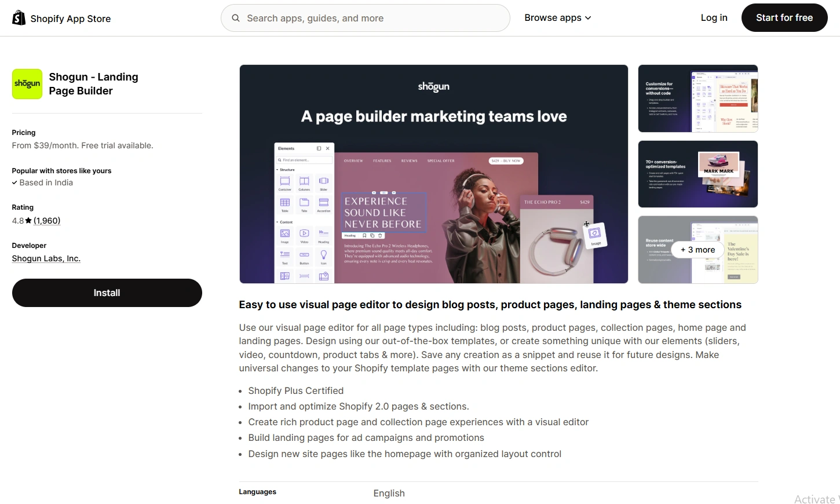Open the Log in link
This screenshot has width=840, height=504.
(714, 18)
